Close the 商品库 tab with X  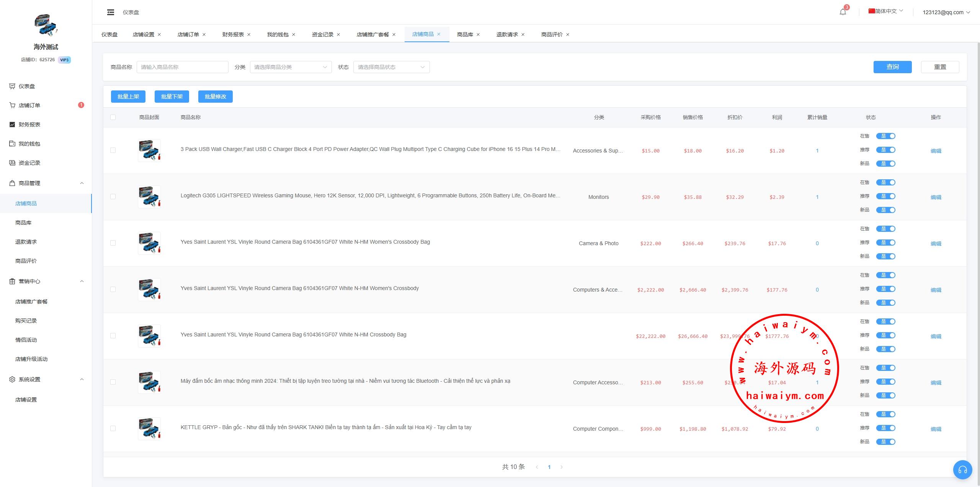click(x=478, y=34)
